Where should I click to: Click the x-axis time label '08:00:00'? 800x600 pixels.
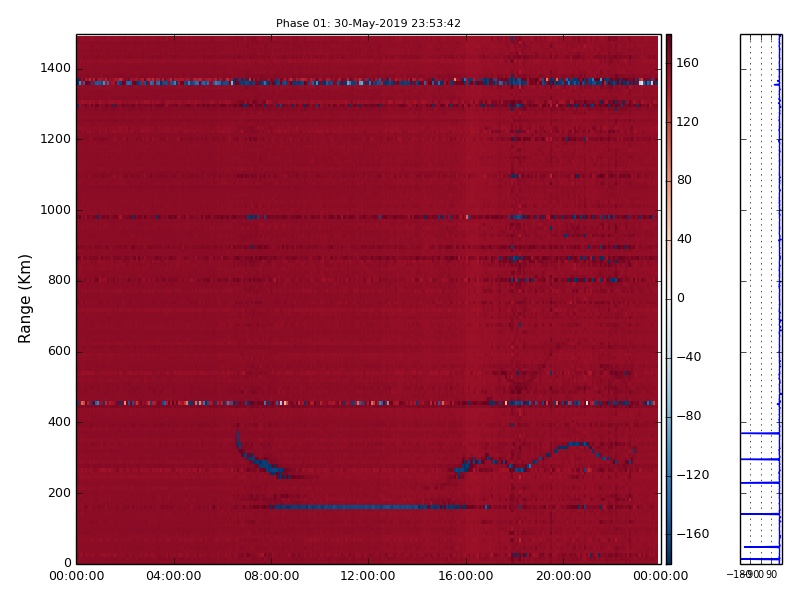coord(271,576)
